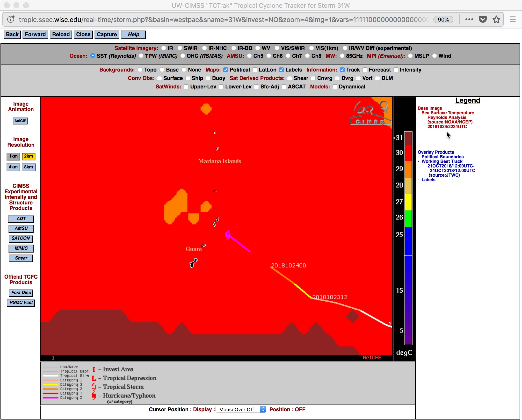
Task: Select AMSU Ch6 radio button
Action: click(269, 56)
